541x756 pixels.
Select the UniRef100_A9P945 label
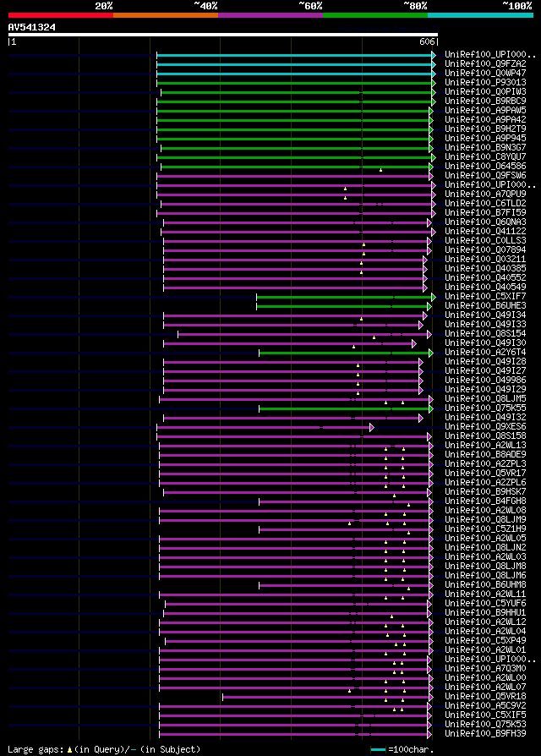click(485, 138)
